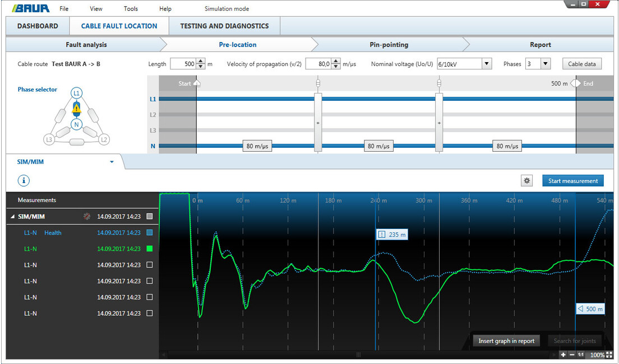Zoom in graph with plus icon
The image size is (619, 364).
point(563,355)
